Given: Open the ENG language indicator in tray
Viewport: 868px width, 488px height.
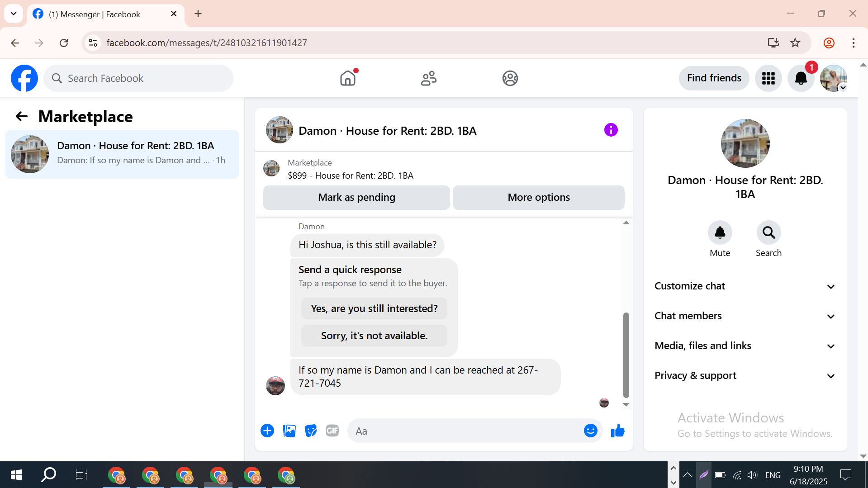Looking at the screenshot, I should (x=773, y=475).
